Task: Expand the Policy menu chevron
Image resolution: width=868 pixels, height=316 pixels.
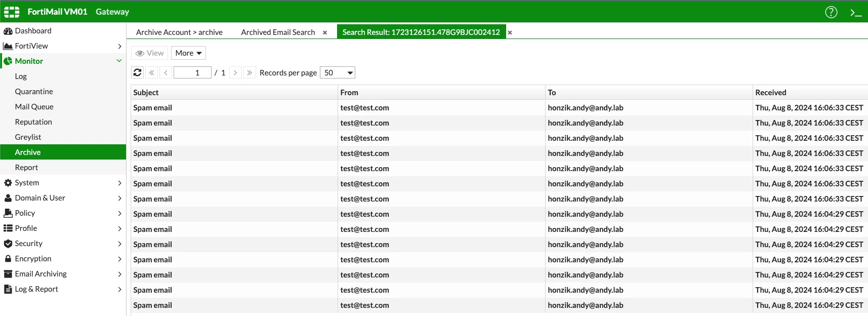Action: click(119, 213)
